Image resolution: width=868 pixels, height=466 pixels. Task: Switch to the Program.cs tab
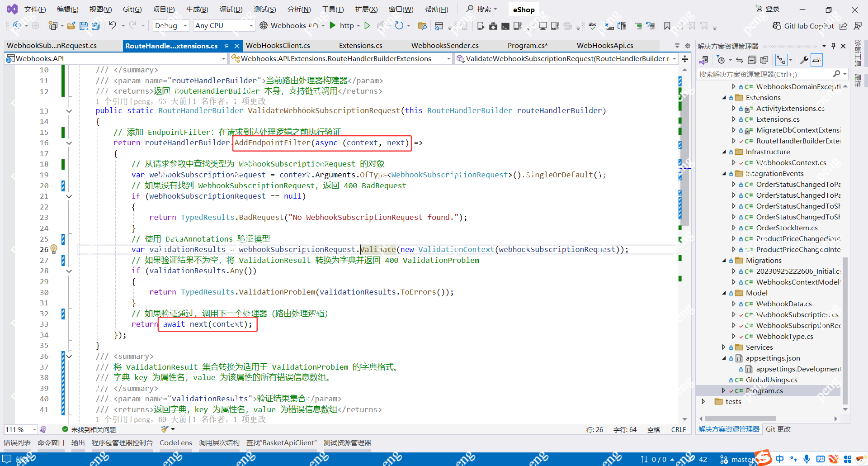click(527, 45)
